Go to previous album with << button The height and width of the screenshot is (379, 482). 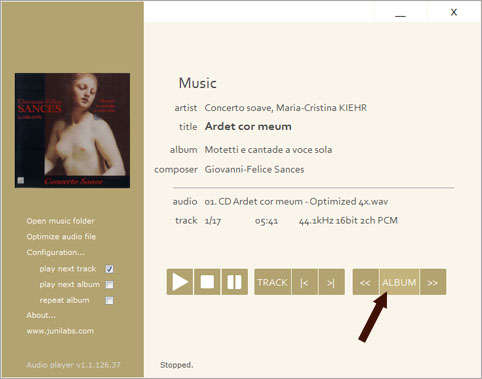pyautogui.click(x=365, y=282)
